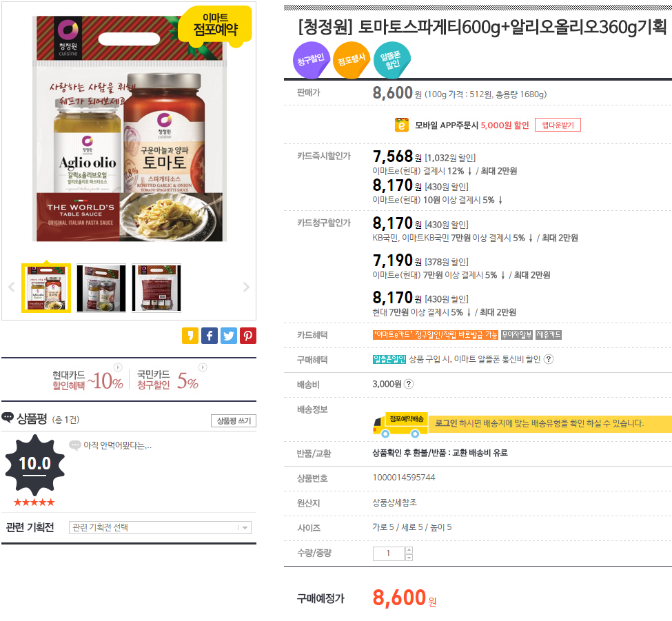This screenshot has width=672, height=621.
Task: Decrease quantity with the down stepper arrow
Action: point(409,557)
